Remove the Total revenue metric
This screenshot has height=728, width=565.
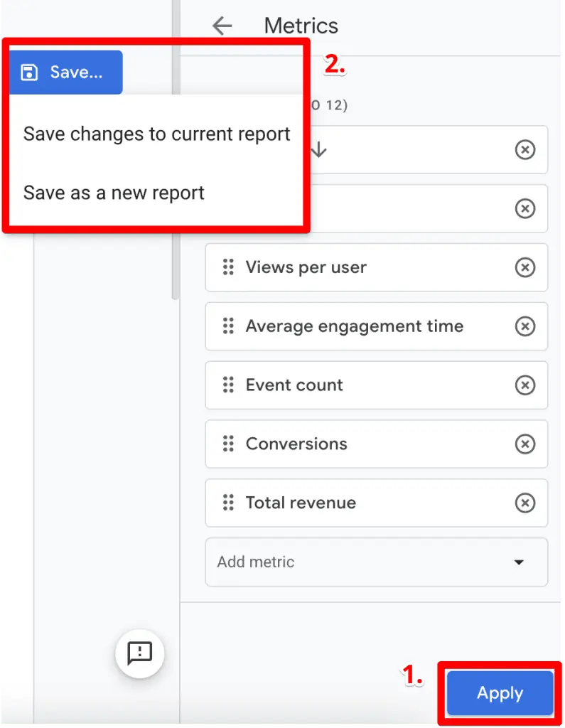point(525,503)
